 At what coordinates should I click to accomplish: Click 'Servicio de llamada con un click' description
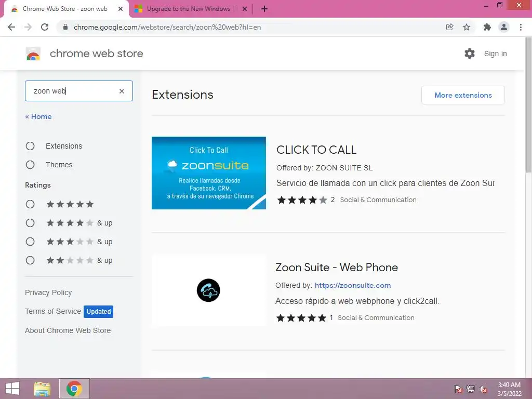[x=385, y=183]
